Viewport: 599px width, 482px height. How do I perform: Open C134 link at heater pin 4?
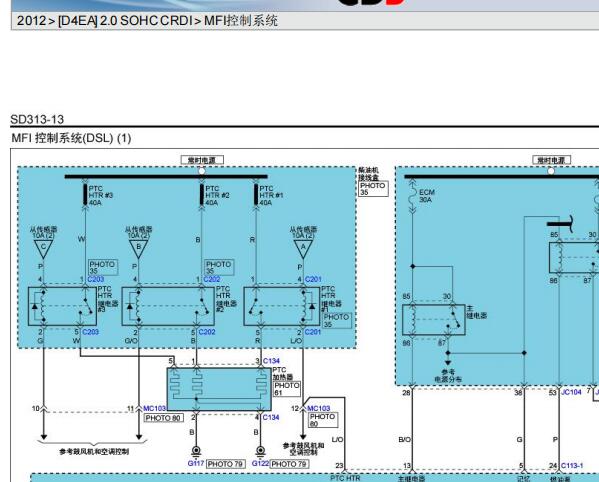[x=271, y=417]
